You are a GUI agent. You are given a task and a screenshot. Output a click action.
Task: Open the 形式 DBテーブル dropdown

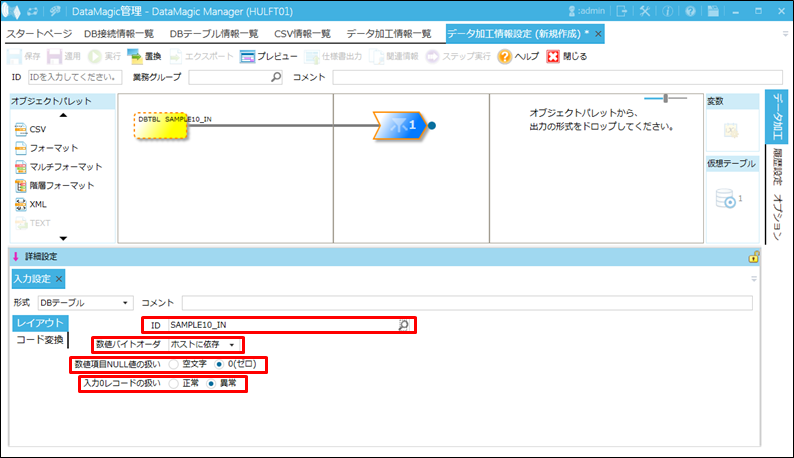coord(85,303)
